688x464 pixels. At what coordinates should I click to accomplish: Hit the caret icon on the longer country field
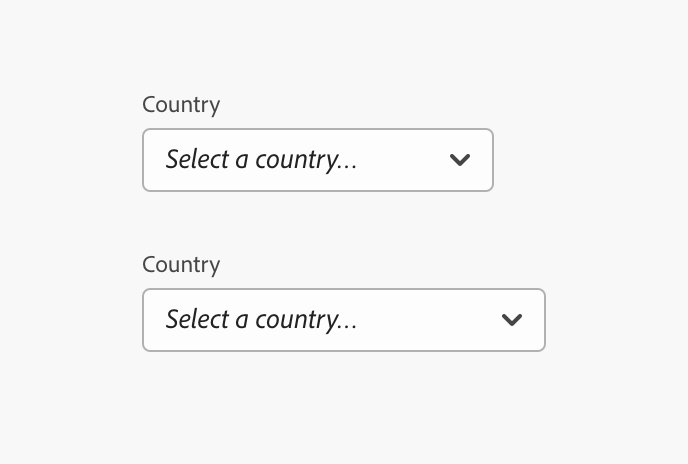[512, 320]
